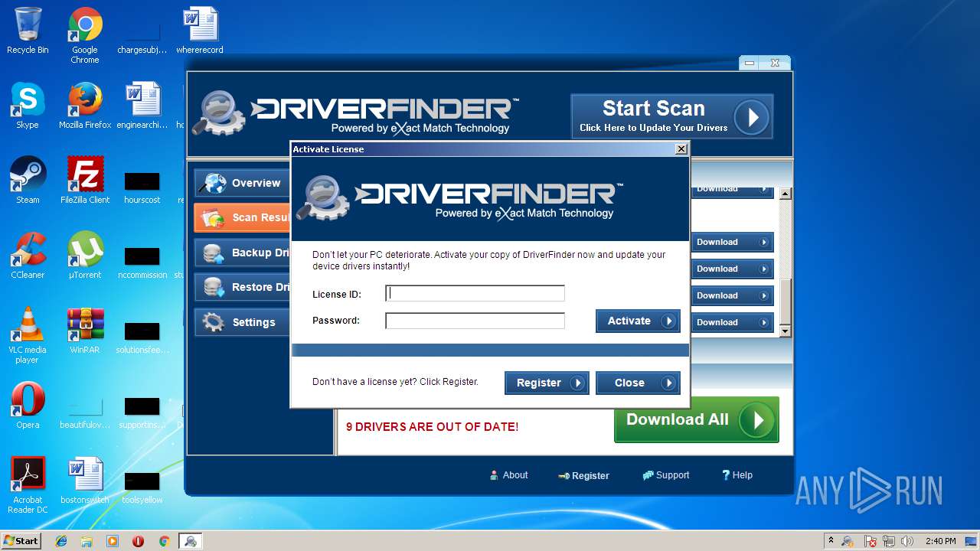
Task: Launch WinRAR from desktop
Action: coord(85,331)
